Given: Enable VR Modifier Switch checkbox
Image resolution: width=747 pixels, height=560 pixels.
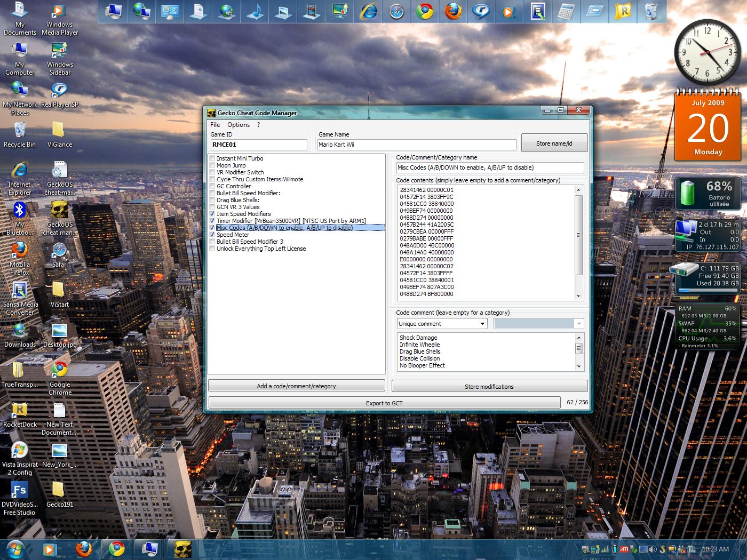Looking at the screenshot, I should click(x=212, y=172).
